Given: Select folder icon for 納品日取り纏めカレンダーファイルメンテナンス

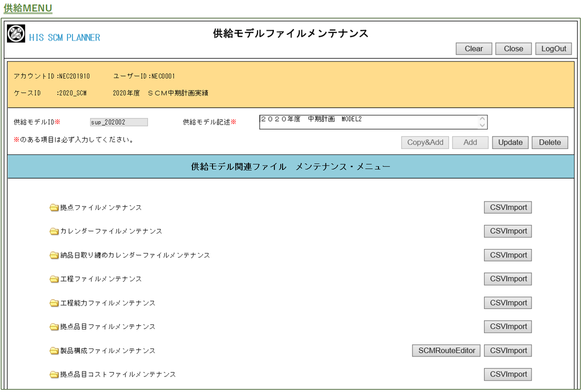Looking at the screenshot, I should click(x=54, y=255).
